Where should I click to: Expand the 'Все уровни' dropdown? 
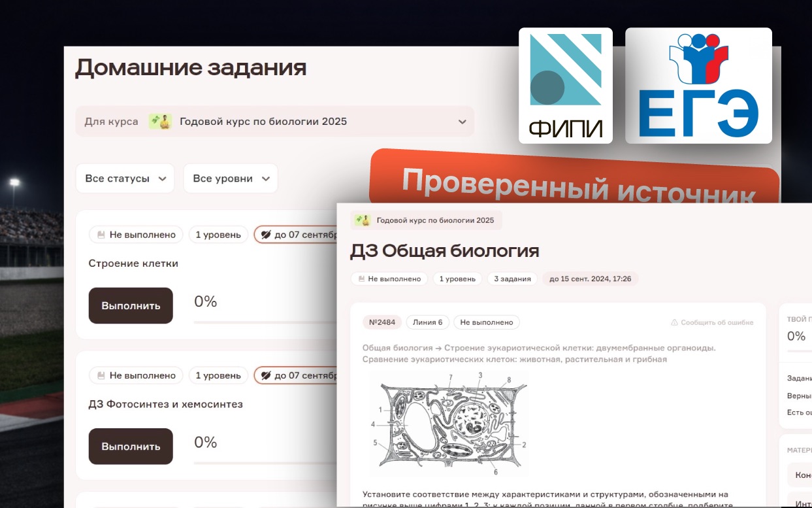click(x=230, y=178)
